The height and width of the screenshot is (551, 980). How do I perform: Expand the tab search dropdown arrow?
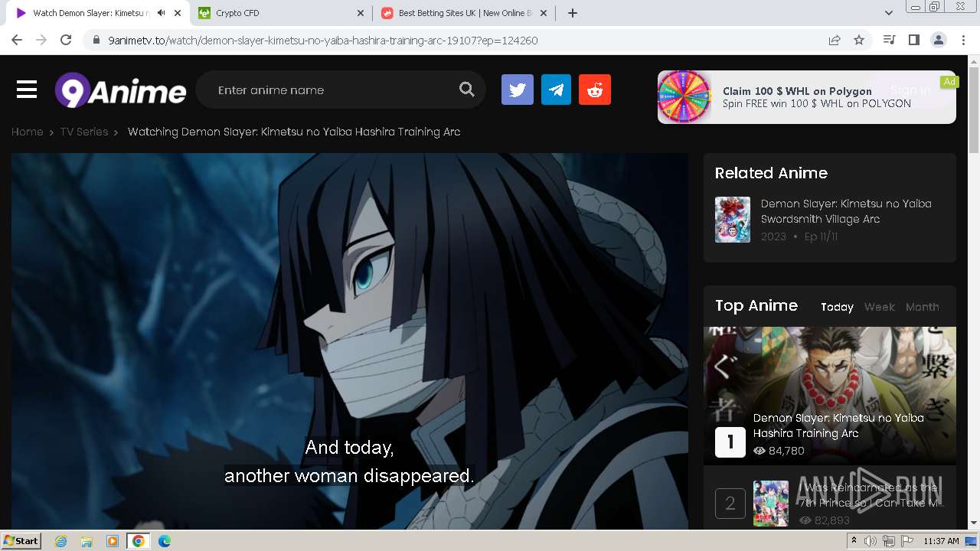[x=889, y=13]
